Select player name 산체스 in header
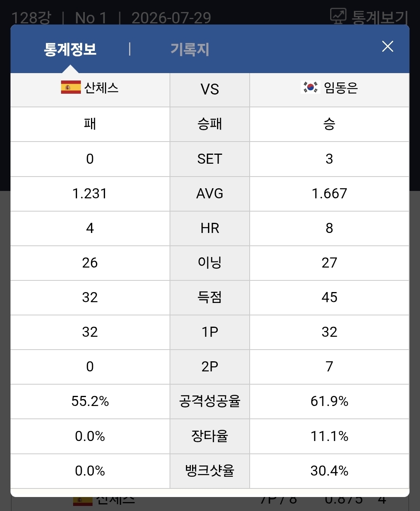420x511 pixels. coord(101,87)
